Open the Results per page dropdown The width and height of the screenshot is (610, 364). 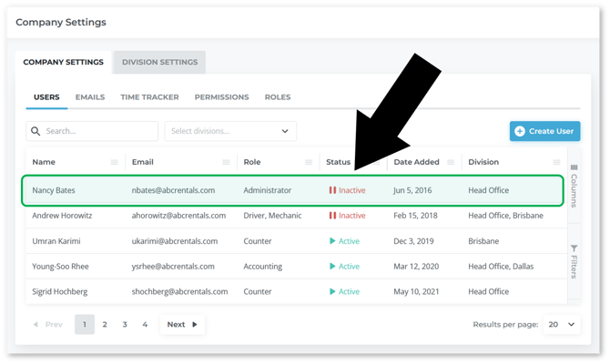[x=562, y=324]
